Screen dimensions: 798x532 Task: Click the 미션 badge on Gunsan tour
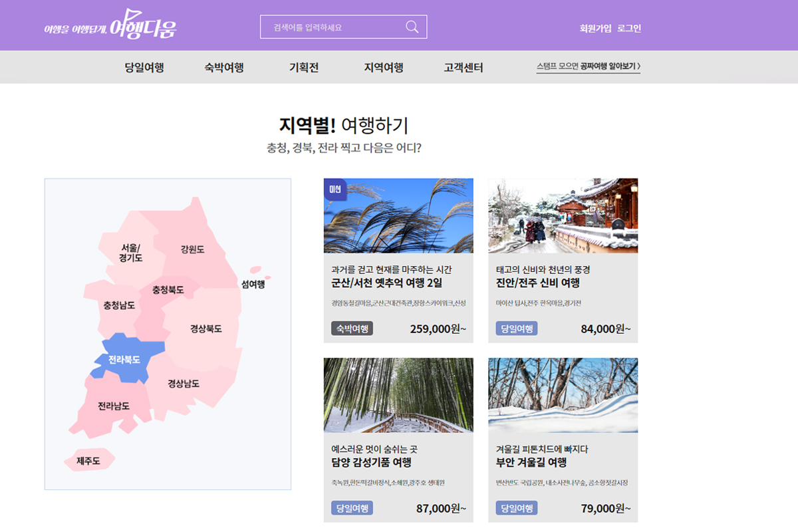tap(335, 190)
